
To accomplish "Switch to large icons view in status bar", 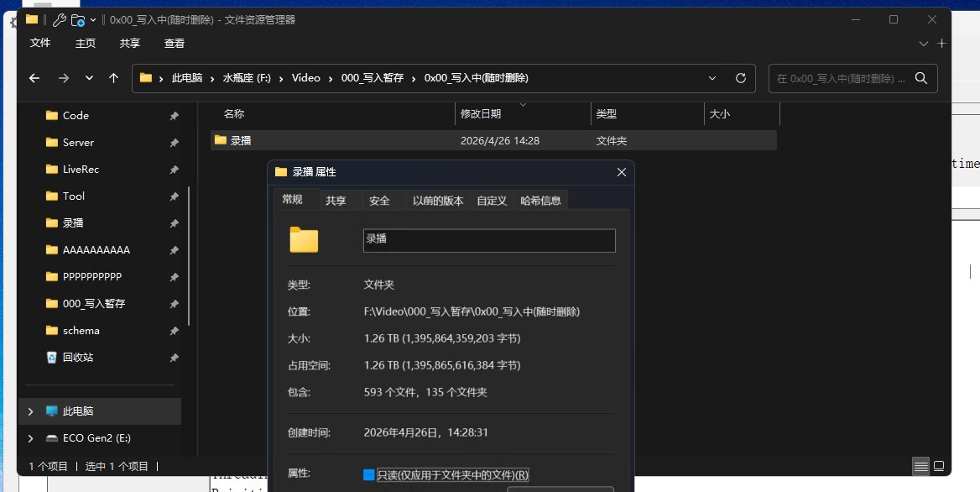I will [939, 466].
